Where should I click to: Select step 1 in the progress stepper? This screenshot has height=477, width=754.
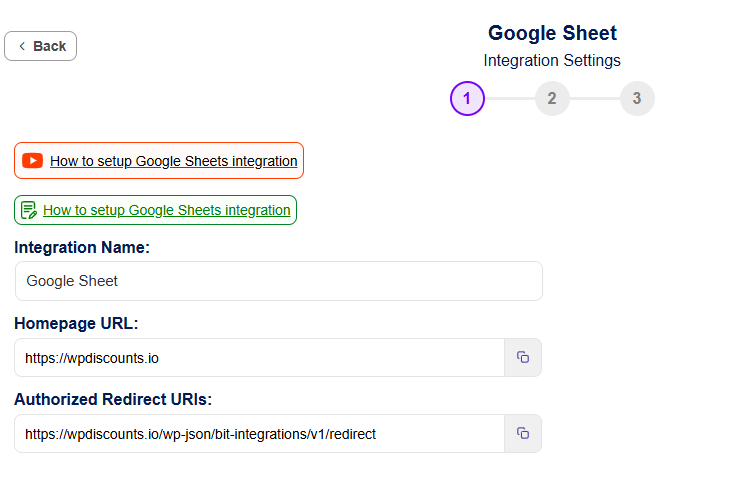click(467, 99)
